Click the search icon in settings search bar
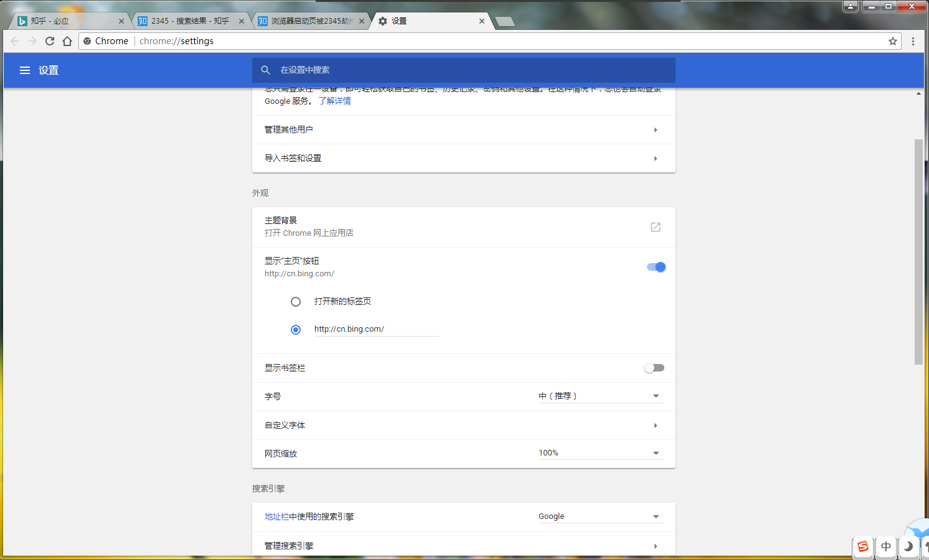Viewport: 929px width, 560px height. tap(266, 70)
